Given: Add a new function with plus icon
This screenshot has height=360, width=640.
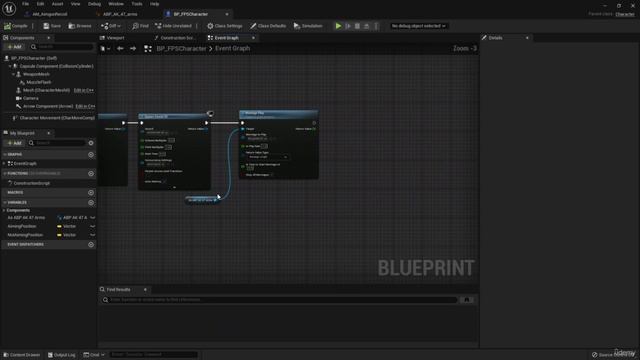Looking at the screenshot, I should pos(91,173).
